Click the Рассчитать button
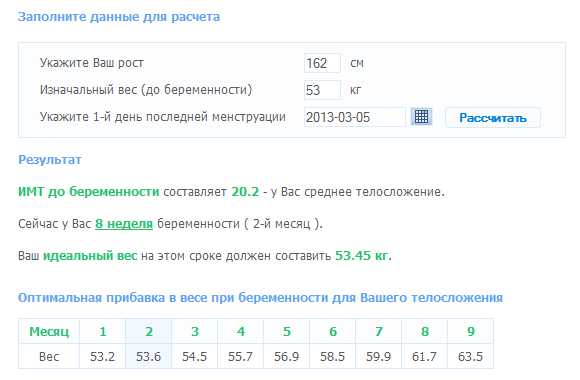Screen dimensions: 580x380 493,118
